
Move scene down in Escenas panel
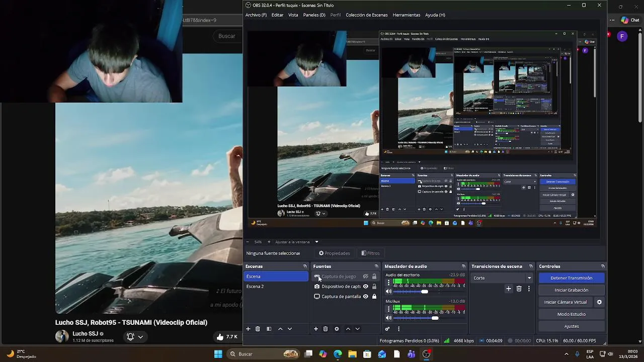pyautogui.click(x=290, y=329)
